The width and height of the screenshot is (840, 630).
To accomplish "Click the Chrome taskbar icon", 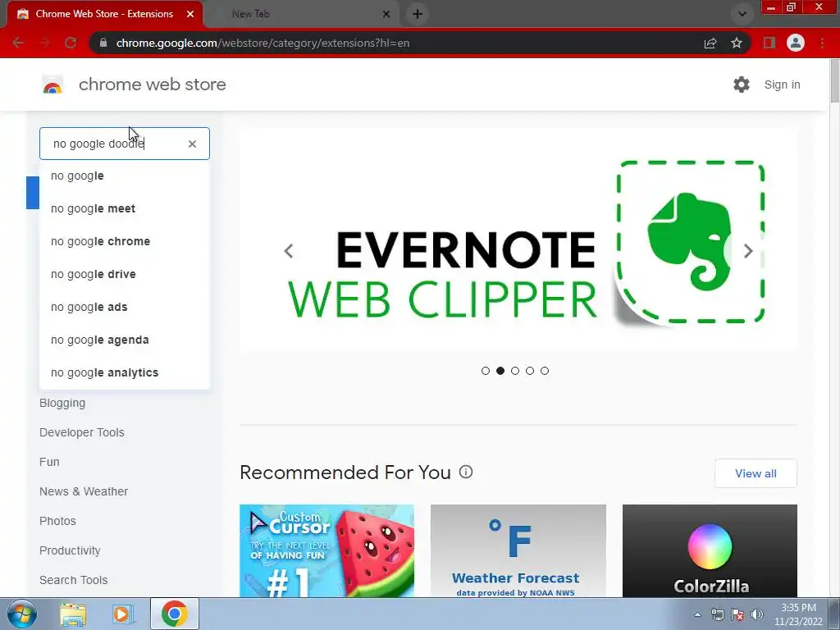I will tap(174, 614).
